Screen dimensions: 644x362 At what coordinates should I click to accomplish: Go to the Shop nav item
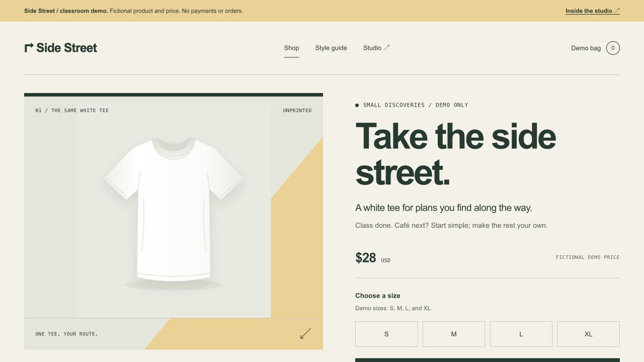291,48
